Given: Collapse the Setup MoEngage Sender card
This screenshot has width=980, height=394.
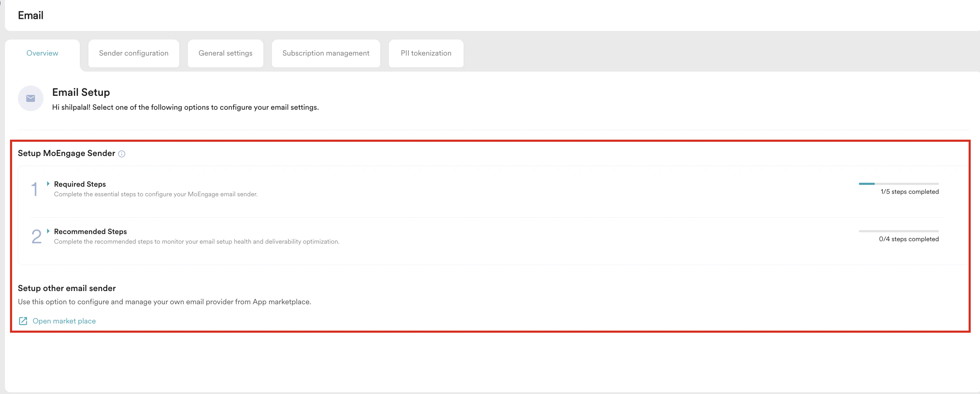Looking at the screenshot, I should coord(66,153).
